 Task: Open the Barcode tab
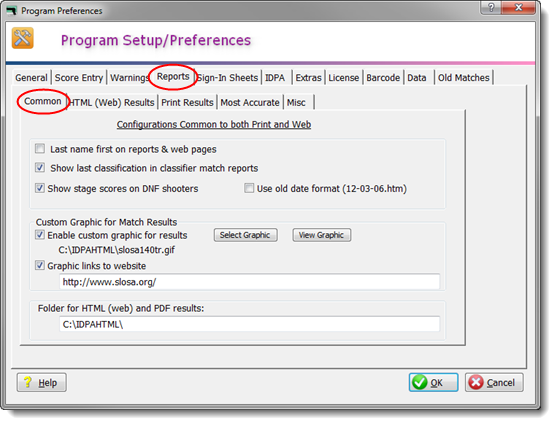click(383, 78)
